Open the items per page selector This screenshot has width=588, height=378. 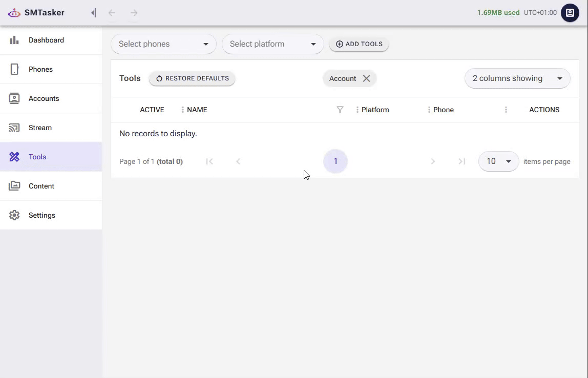[x=498, y=161]
